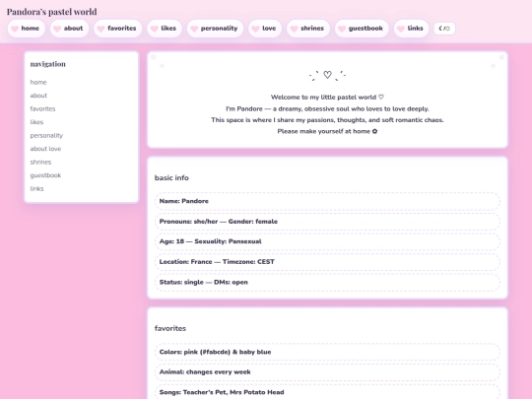This screenshot has width=532, height=399.
Task: Open the about tab in top bar
Action: click(70, 29)
